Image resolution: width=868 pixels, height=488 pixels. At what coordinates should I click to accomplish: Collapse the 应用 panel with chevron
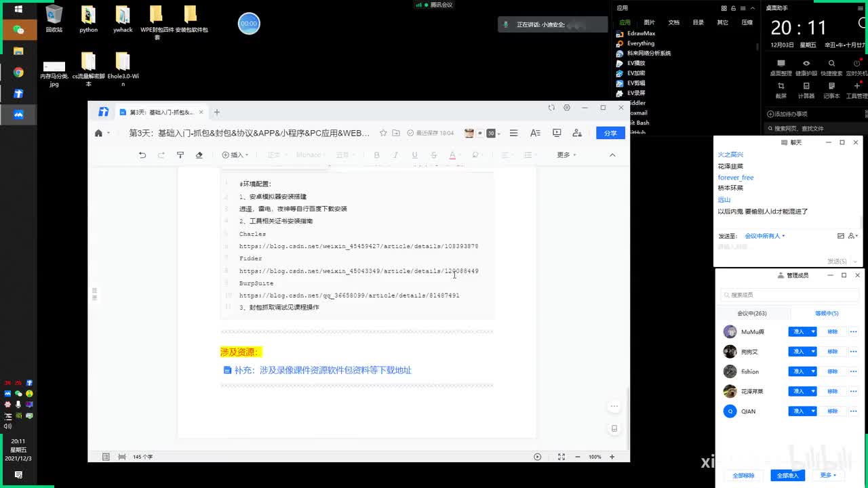751,8
